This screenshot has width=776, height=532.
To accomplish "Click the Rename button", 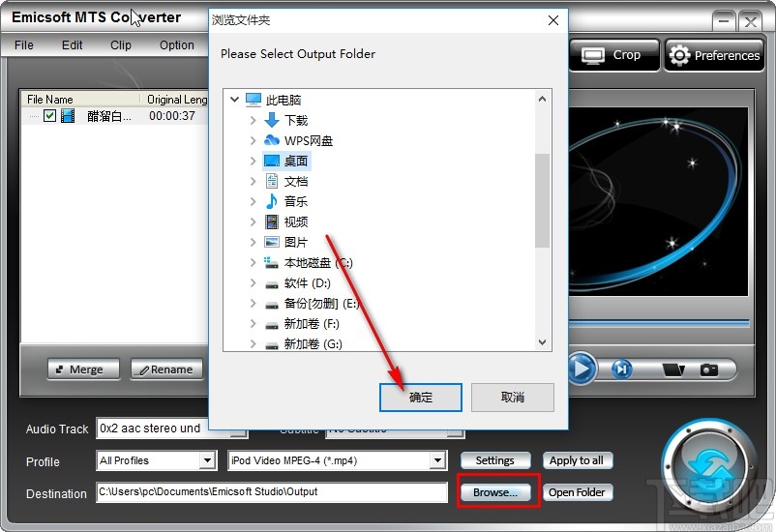I will (x=166, y=369).
